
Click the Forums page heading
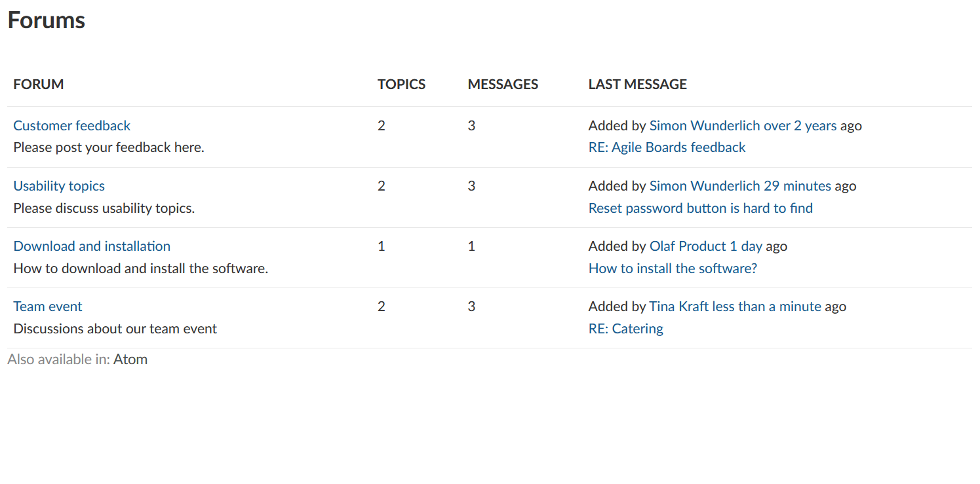coord(46,20)
